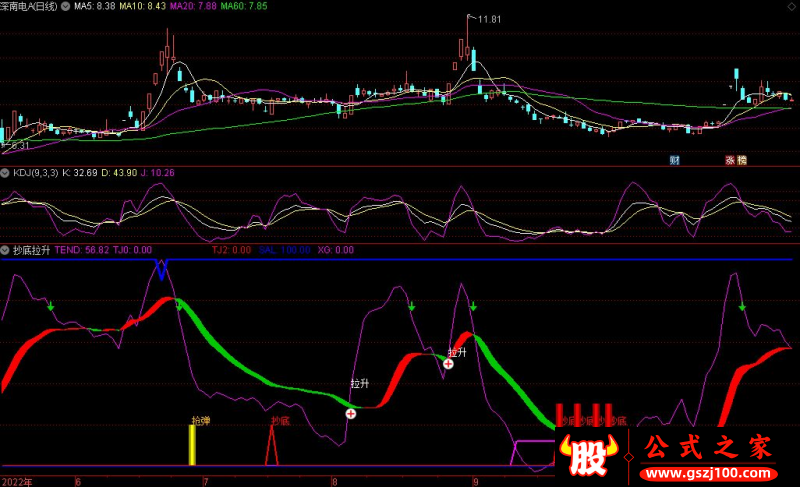800x487 pixels.
Task: Click the red 涨 marker icon
Action: (730, 160)
